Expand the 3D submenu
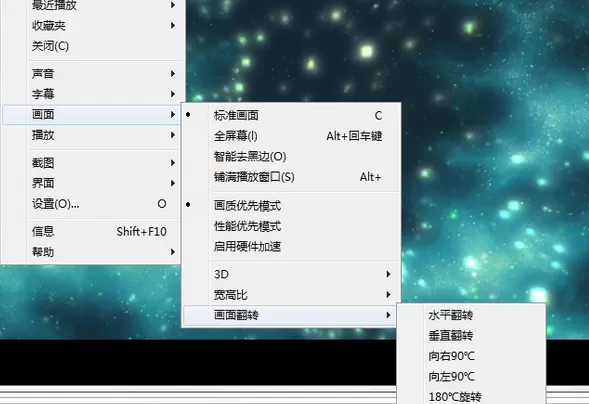589x404 pixels. (291, 274)
